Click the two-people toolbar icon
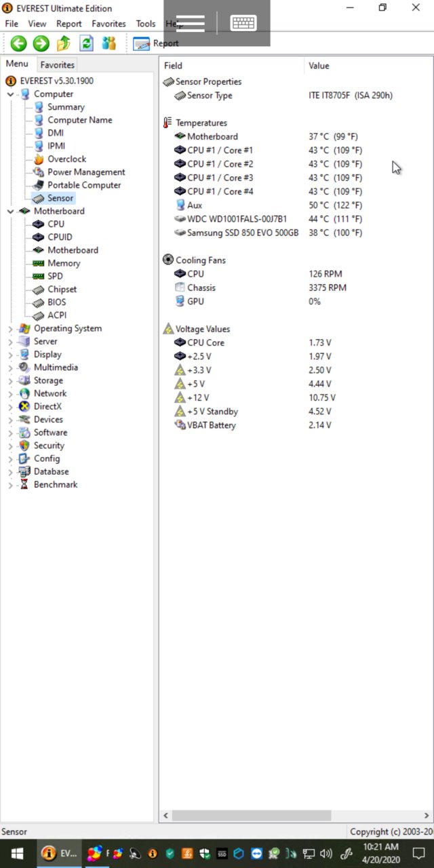This screenshot has width=434, height=868. (x=108, y=44)
